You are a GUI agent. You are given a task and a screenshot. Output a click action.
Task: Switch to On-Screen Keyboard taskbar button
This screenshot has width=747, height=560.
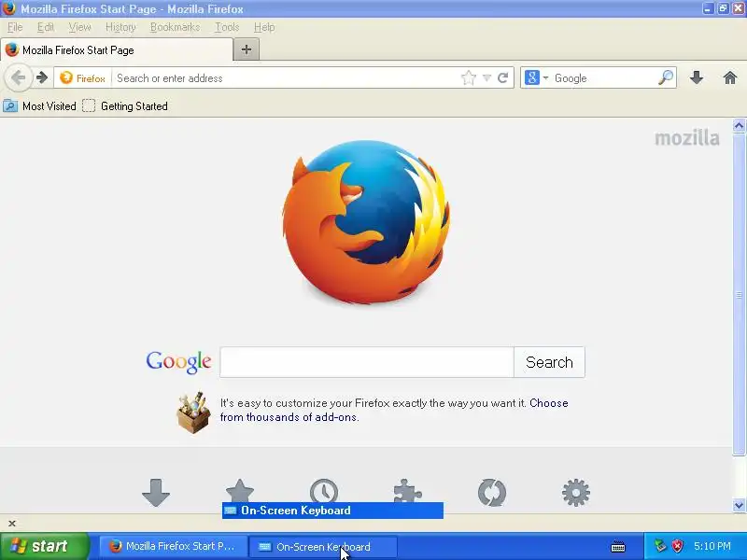tap(322, 546)
